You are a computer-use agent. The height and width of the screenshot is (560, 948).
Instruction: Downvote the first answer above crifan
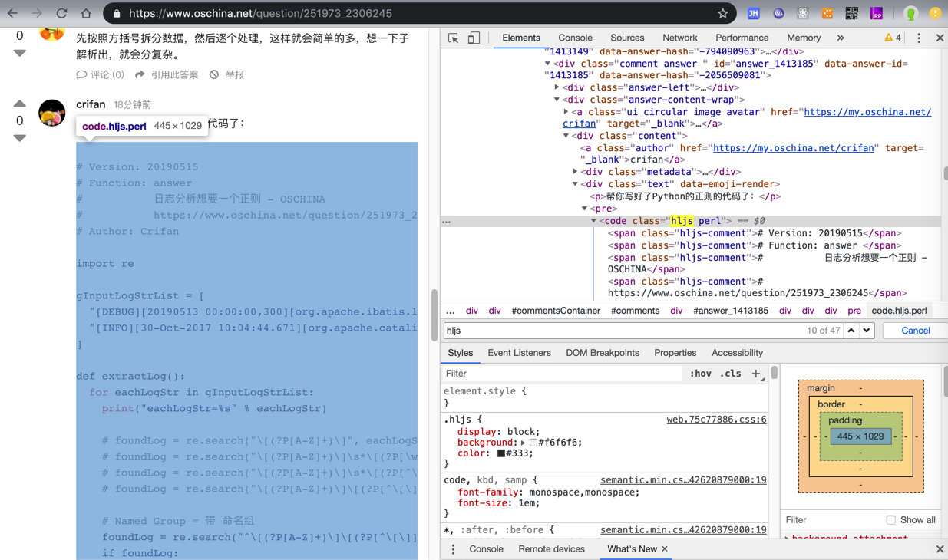coord(20,53)
